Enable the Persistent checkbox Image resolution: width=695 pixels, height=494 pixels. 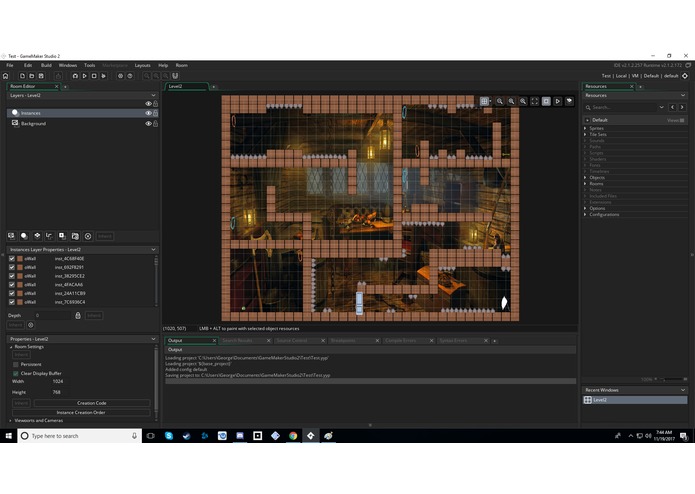click(16, 364)
